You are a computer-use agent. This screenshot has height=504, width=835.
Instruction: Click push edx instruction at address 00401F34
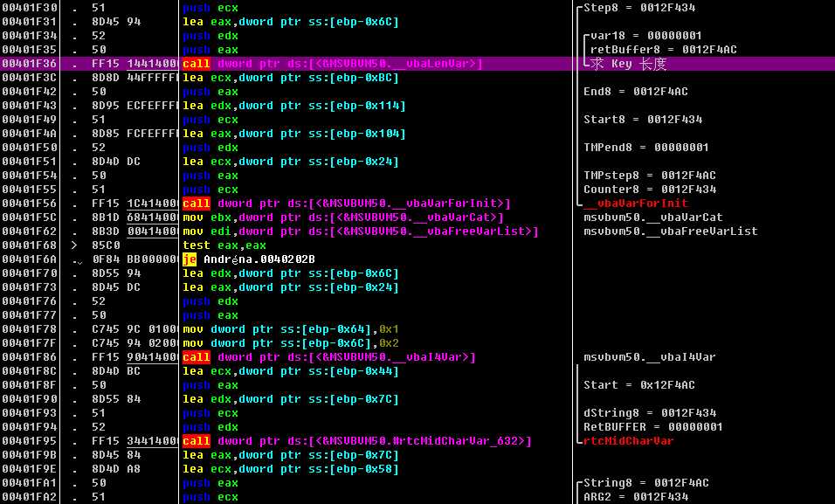(210, 36)
